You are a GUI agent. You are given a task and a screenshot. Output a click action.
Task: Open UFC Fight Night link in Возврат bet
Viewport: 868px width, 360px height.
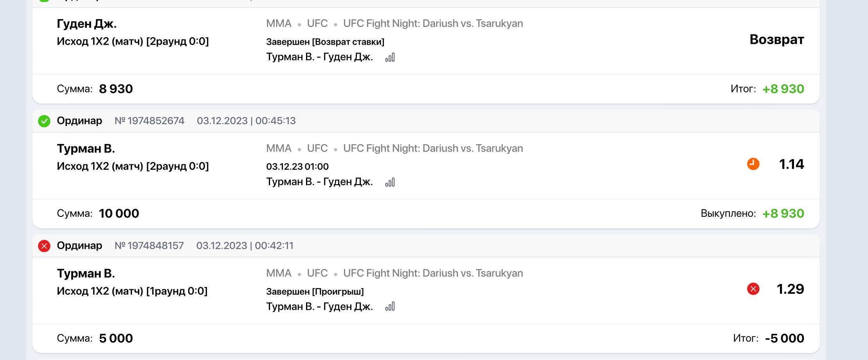click(433, 23)
